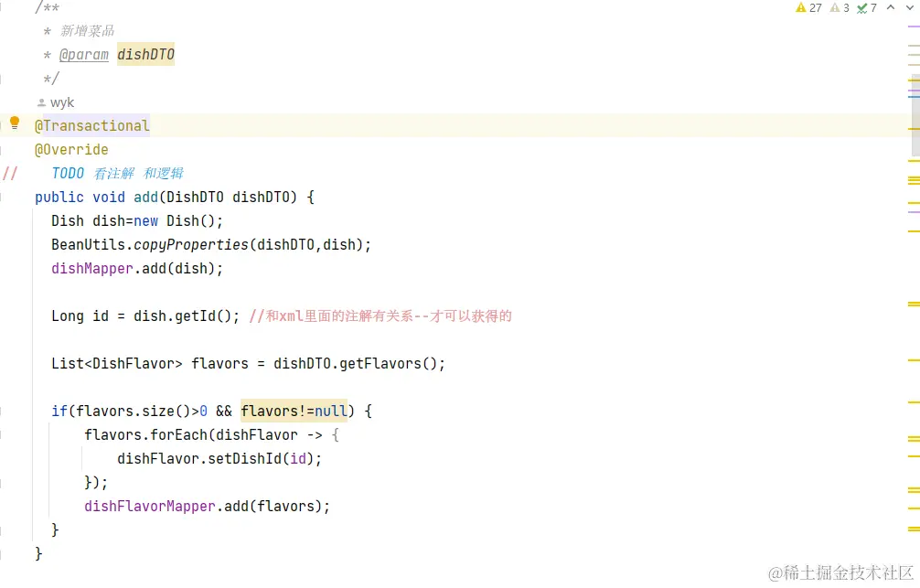Click the 新增菜品 Javadoc description
Viewport: 920px width, 588px height.
click(87, 30)
